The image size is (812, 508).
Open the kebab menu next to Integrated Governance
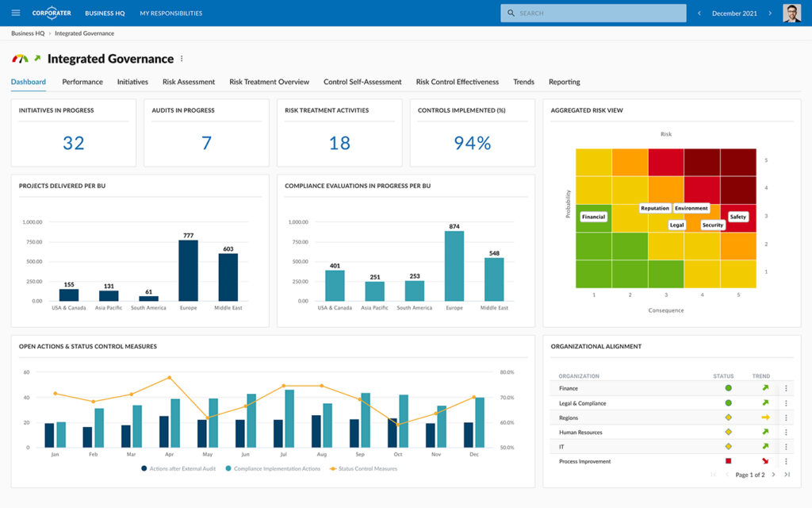pos(181,58)
